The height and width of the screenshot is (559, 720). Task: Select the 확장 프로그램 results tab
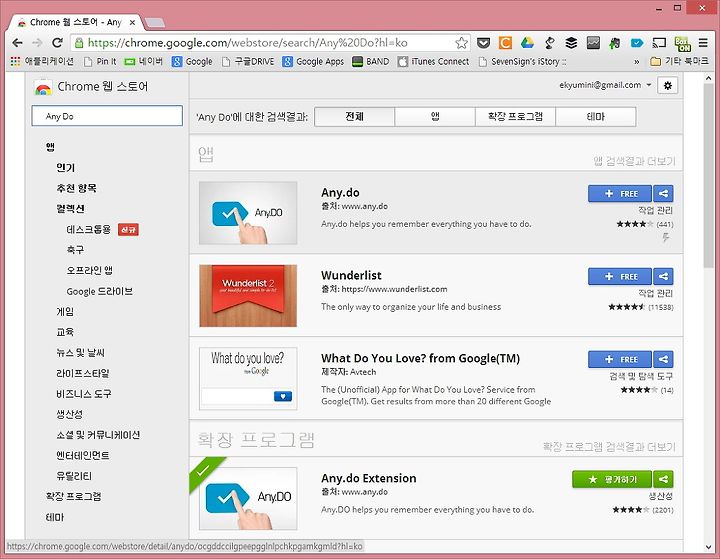tap(515, 117)
